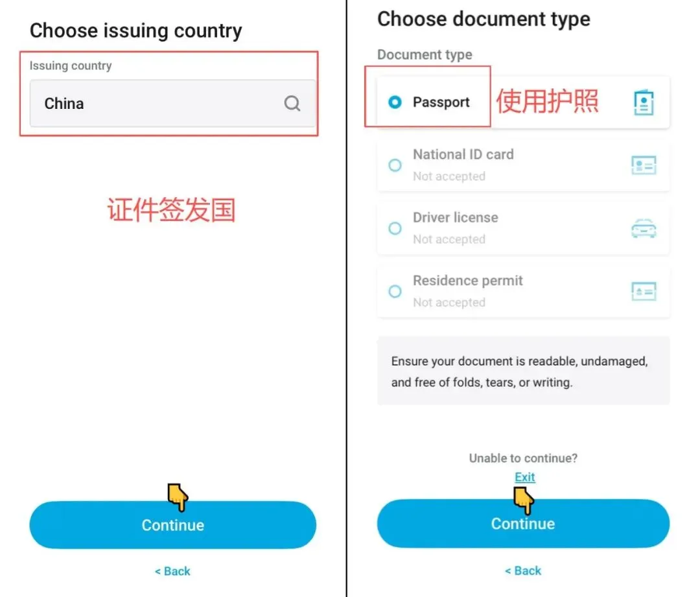Open the Issuing country field showing China
The height and width of the screenshot is (597, 700).
point(173,104)
